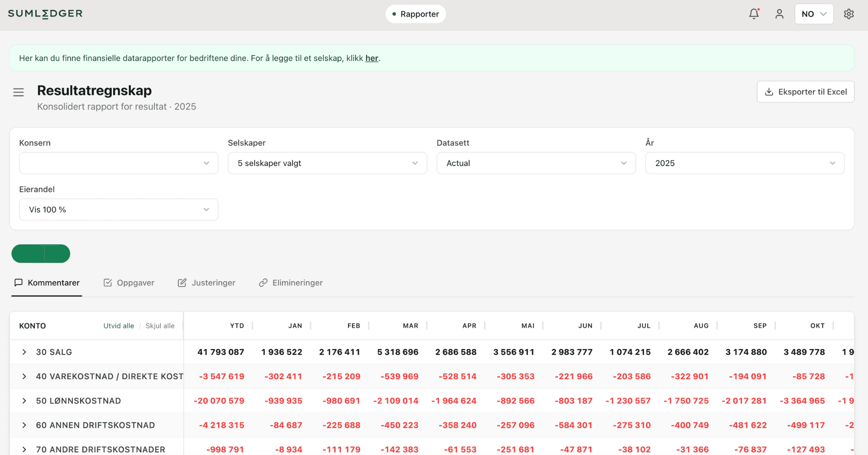
Task: Click the 'her' link in the banner
Action: (x=371, y=58)
